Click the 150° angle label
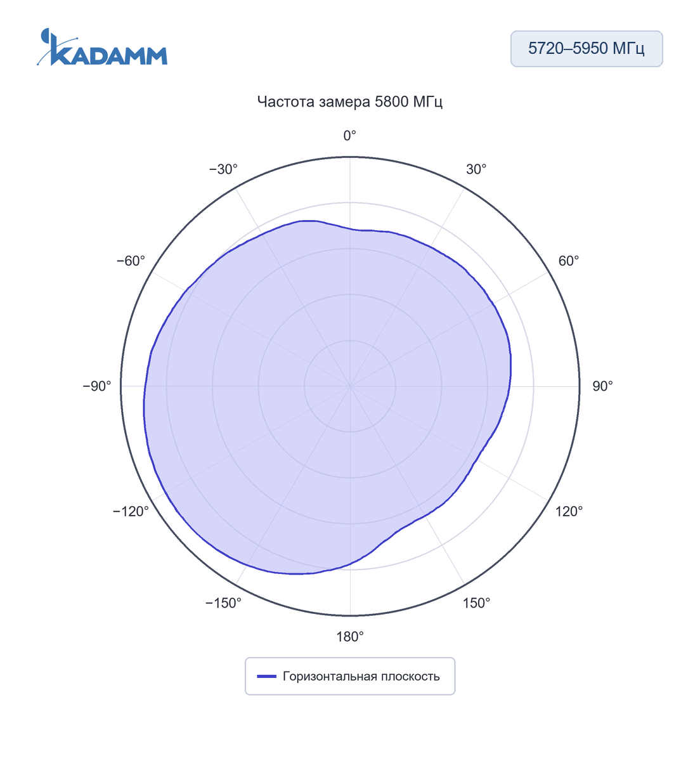 pos(476,603)
